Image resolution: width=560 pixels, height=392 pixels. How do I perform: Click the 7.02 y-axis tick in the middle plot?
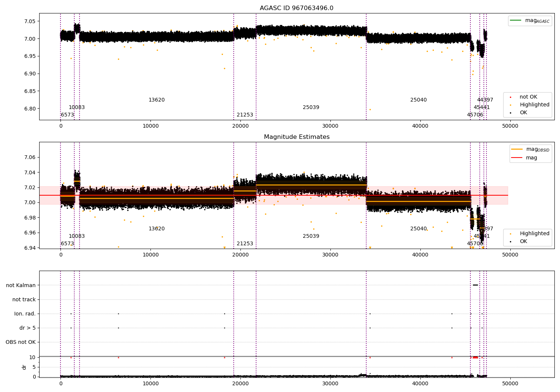click(x=30, y=188)
